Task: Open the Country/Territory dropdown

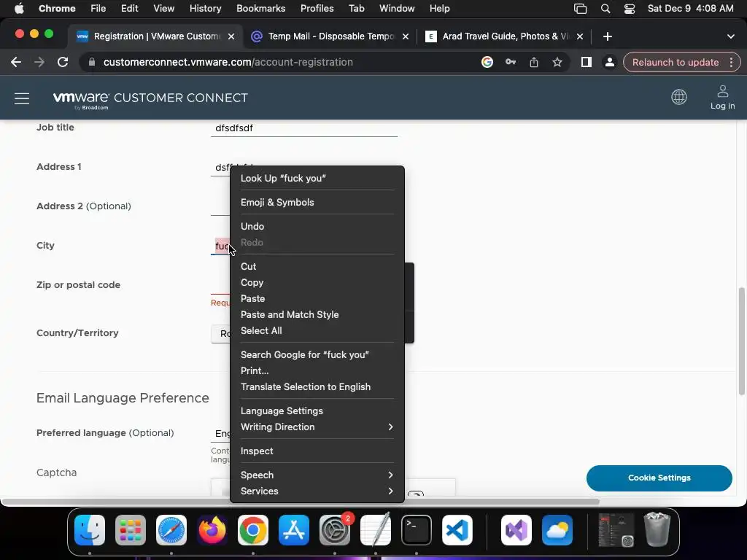Action: pos(220,334)
